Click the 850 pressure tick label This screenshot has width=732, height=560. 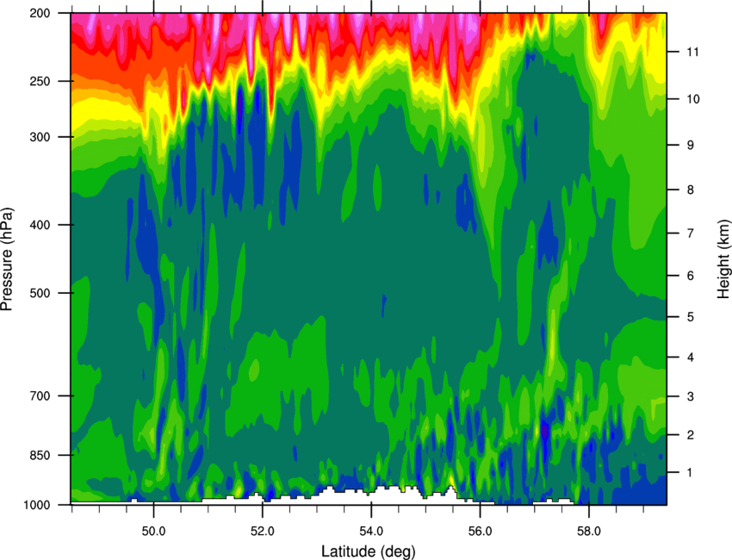[x=40, y=455]
